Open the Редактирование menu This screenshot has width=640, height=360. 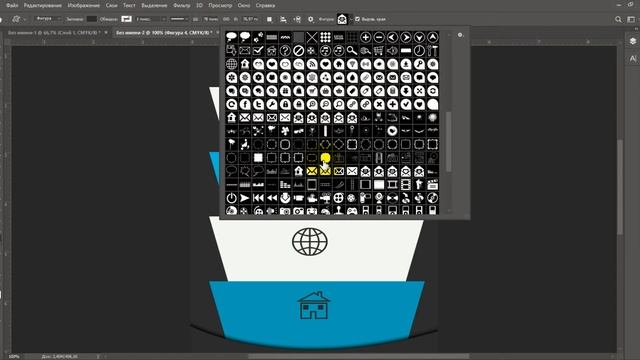43,6
